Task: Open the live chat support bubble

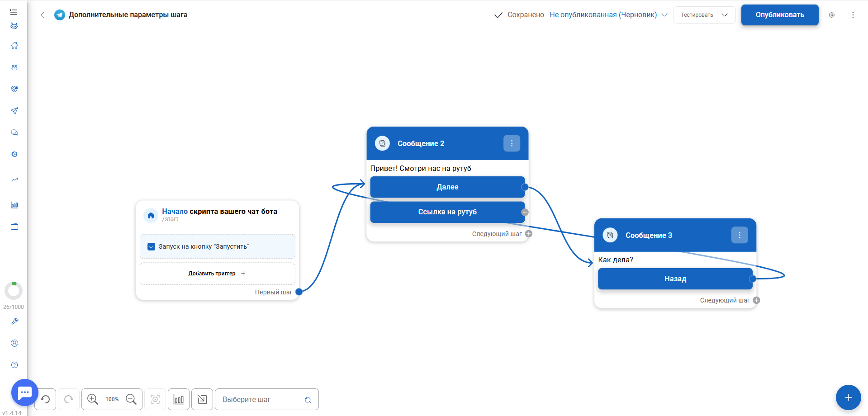Action: pyautogui.click(x=25, y=392)
